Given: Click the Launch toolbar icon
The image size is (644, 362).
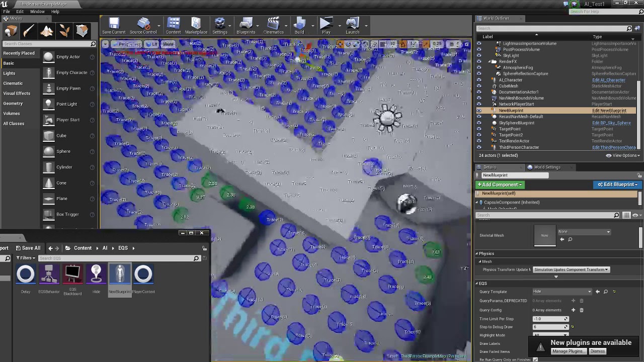Looking at the screenshot, I should click(352, 26).
